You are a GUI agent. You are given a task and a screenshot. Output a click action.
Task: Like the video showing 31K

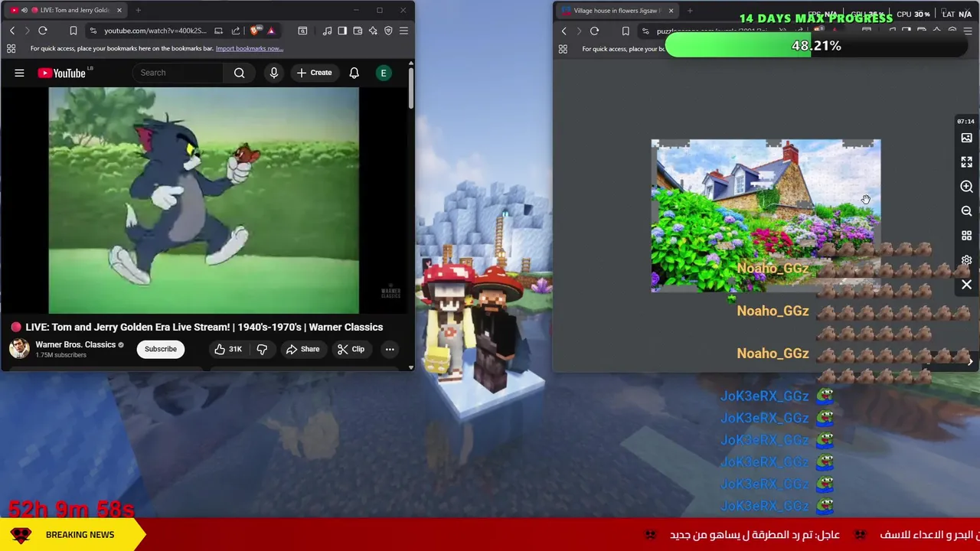(x=228, y=349)
